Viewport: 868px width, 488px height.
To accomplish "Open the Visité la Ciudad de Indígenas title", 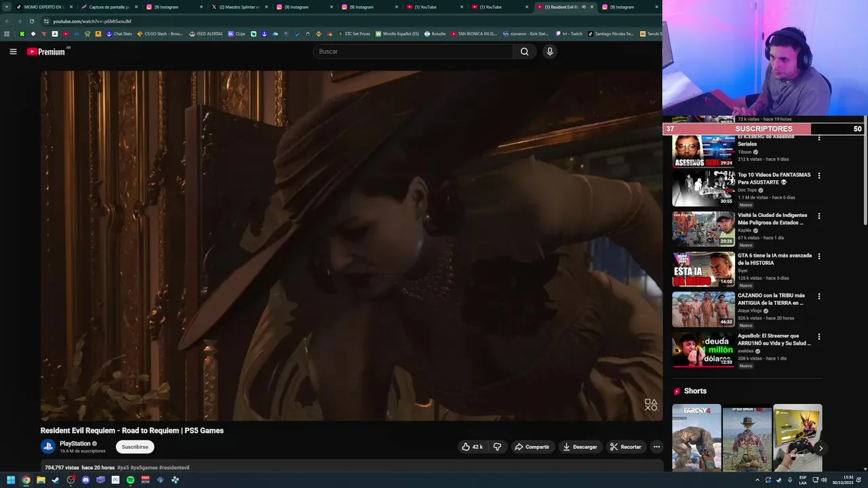I will point(772,219).
